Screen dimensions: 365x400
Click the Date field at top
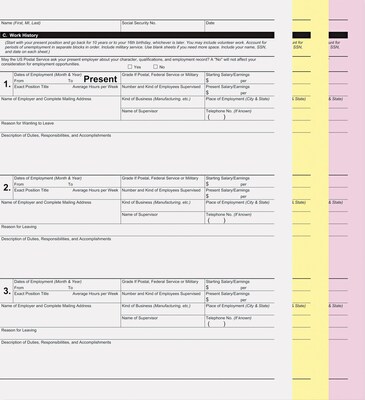click(x=240, y=26)
